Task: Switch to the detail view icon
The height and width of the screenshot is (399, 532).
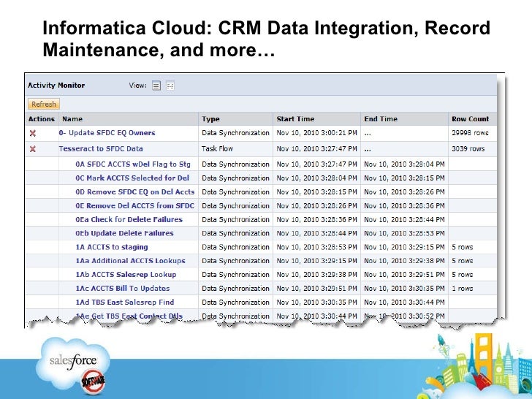Action: tap(170, 85)
